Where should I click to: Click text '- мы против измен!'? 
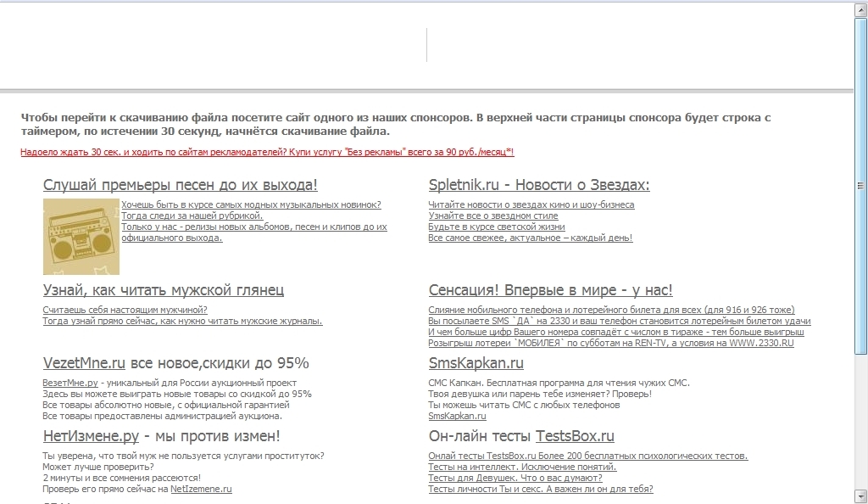point(212,436)
